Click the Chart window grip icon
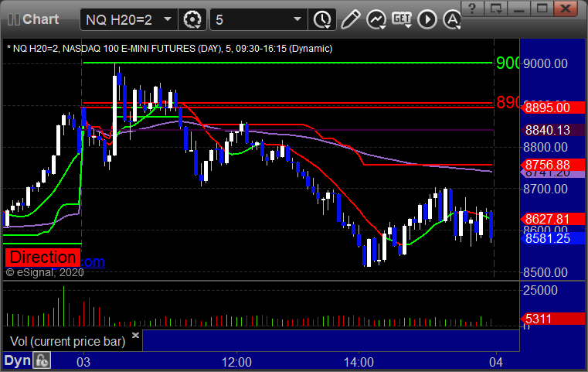588x372 pixels. [x=13, y=19]
